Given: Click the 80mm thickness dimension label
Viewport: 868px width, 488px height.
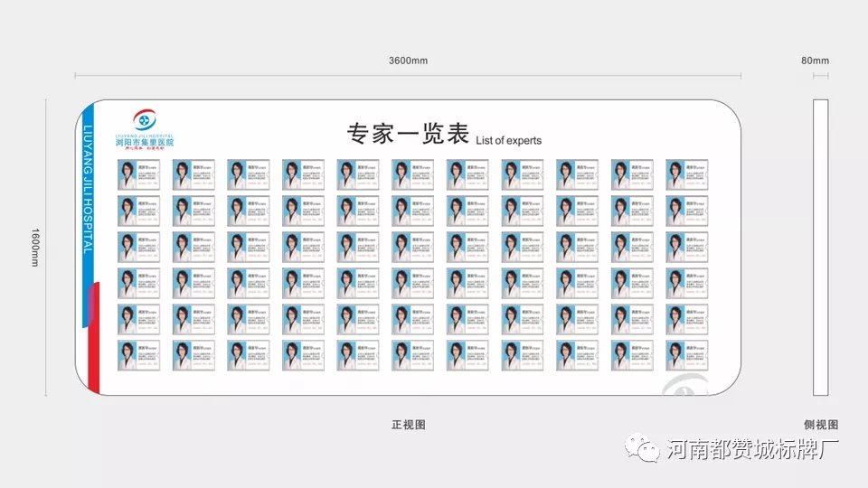Looking at the screenshot, I should [815, 61].
